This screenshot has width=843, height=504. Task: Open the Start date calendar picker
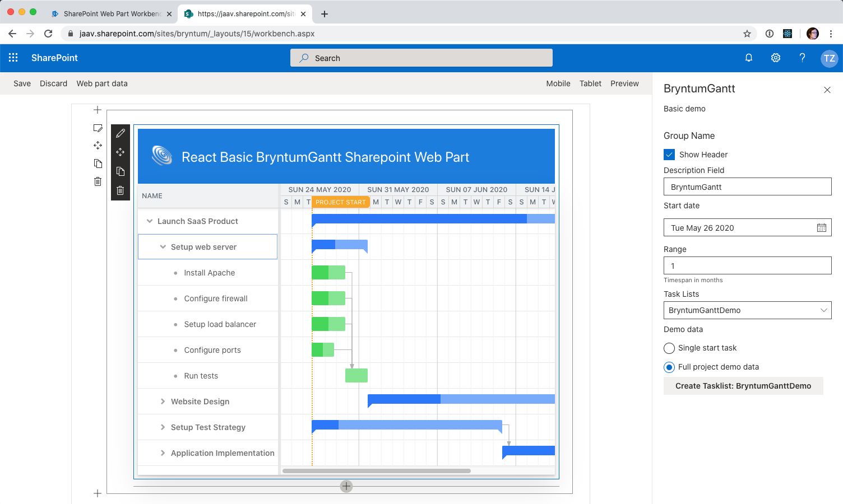[822, 228]
